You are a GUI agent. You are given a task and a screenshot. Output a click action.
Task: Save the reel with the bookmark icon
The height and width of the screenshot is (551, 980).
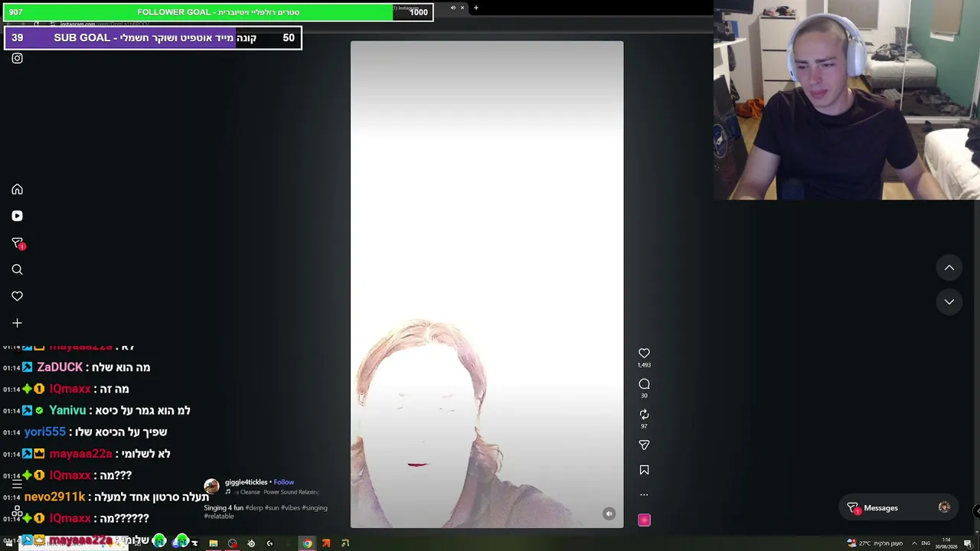click(644, 470)
